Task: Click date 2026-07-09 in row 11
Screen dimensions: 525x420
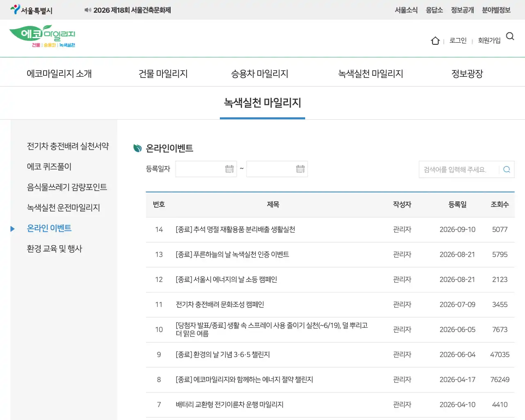Action: click(457, 304)
